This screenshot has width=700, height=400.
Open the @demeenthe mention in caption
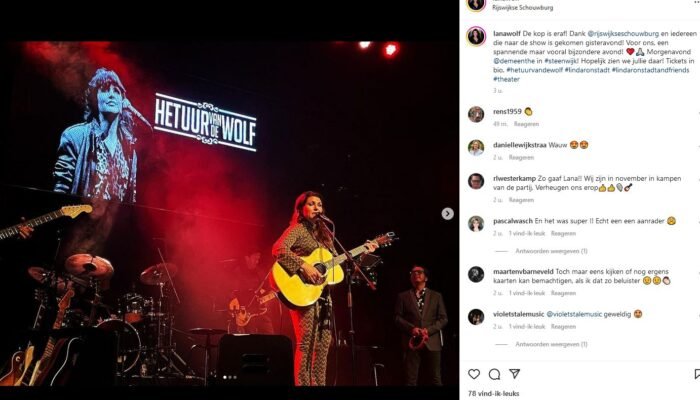(x=514, y=61)
